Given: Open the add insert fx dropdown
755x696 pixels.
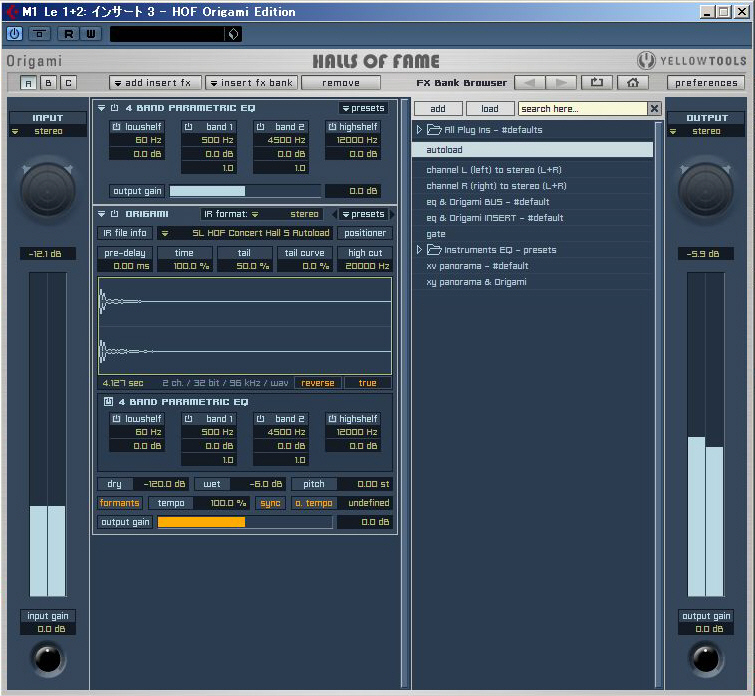Looking at the screenshot, I should coord(155,83).
